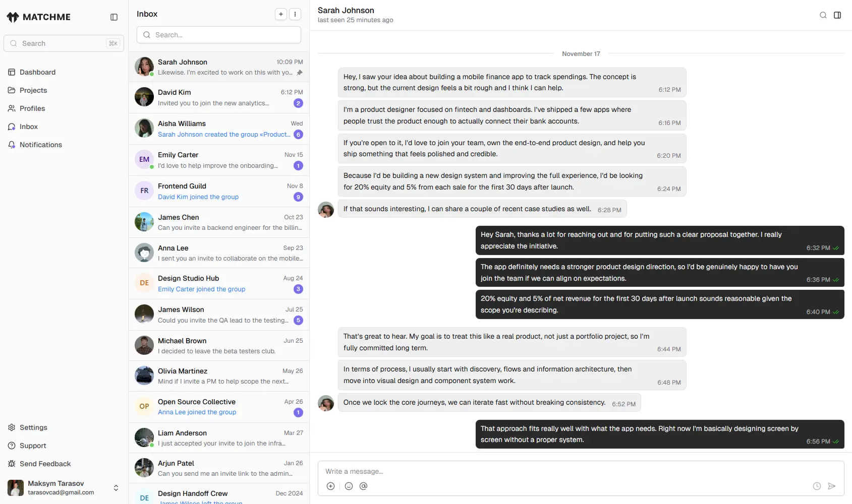Unpin the Sarah Johnson conversation

coord(299,73)
